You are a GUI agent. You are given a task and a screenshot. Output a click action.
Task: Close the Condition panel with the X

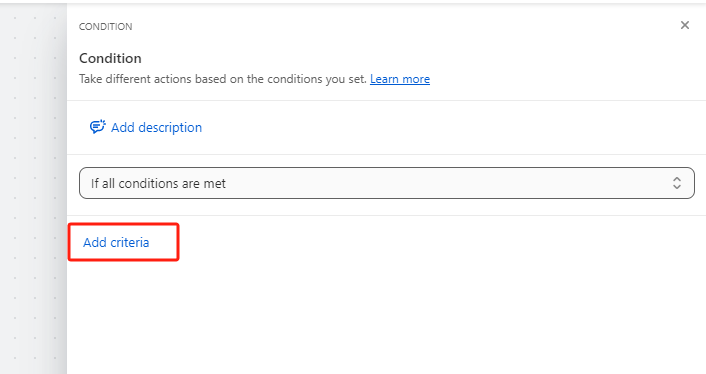tap(684, 25)
